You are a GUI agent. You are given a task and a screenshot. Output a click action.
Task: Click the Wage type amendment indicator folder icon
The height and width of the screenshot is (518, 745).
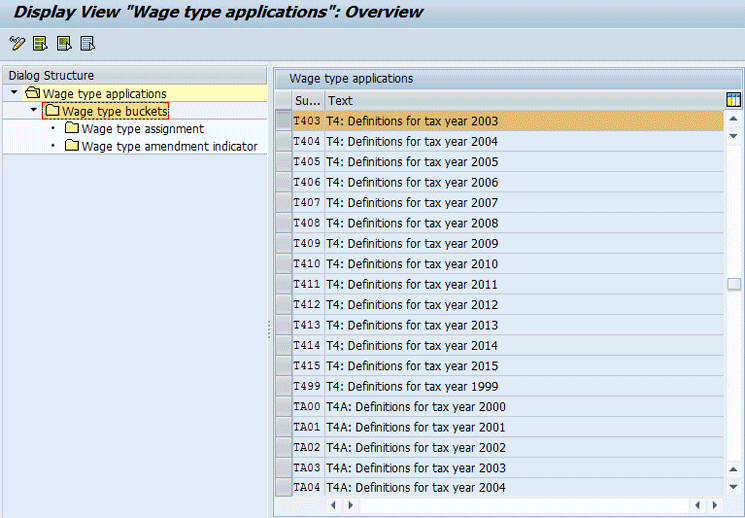71,146
